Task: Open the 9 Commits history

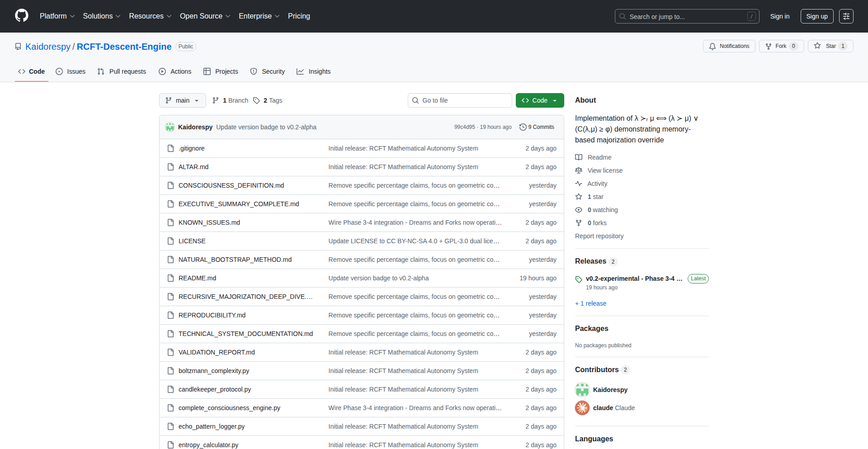Action: (x=537, y=127)
